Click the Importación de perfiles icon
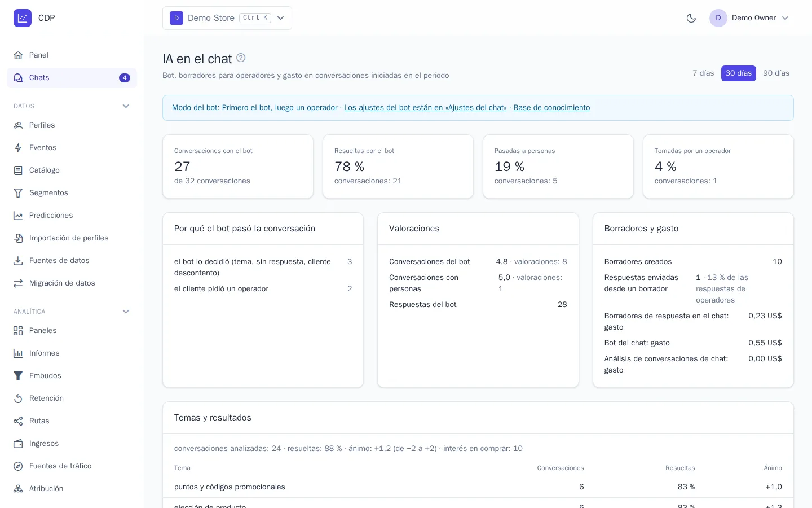 [x=18, y=238]
